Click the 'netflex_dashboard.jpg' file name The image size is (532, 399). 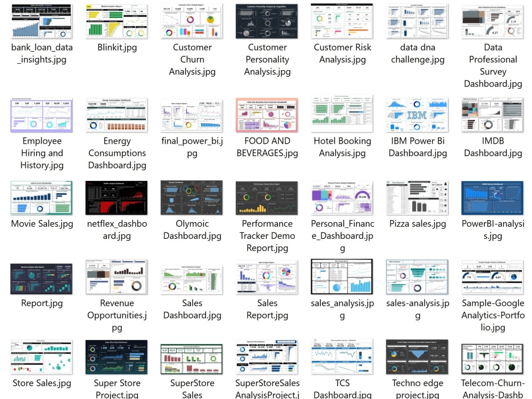tap(117, 230)
